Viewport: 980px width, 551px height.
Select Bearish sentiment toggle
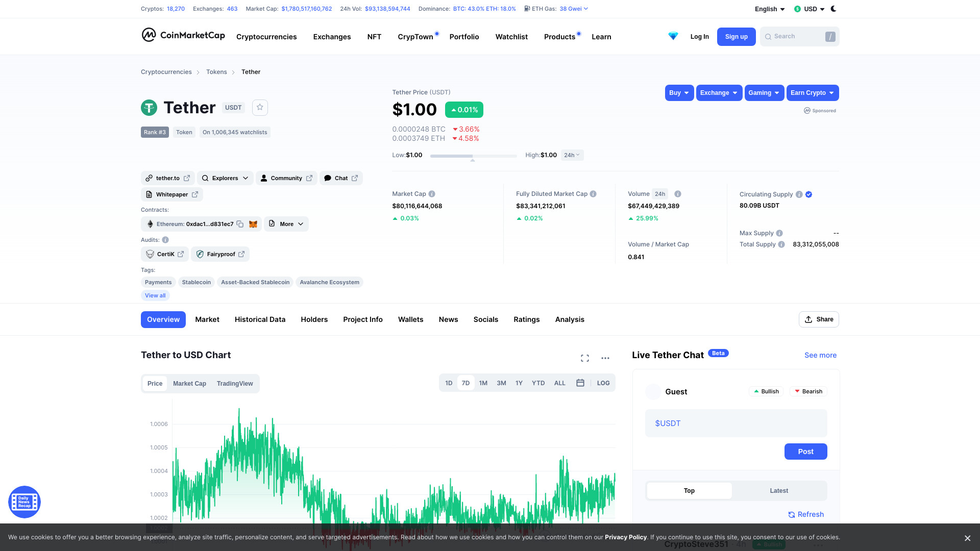tap(808, 391)
